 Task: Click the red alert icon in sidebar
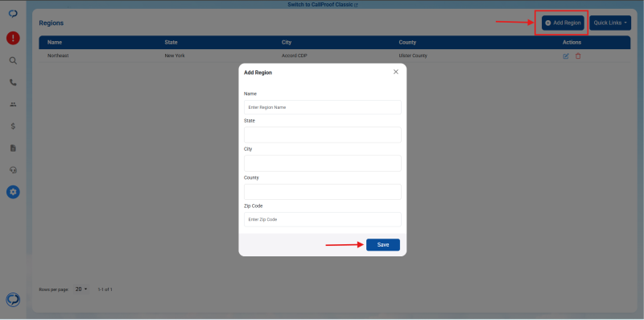pyautogui.click(x=13, y=38)
